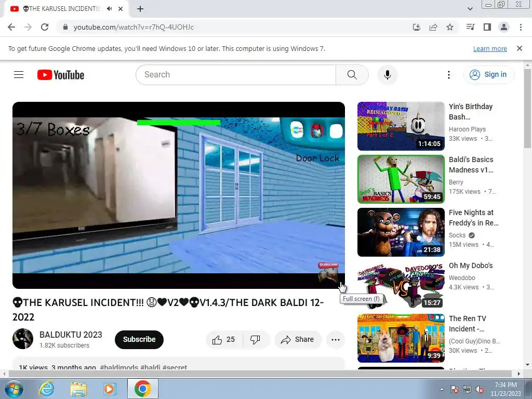Open a new browser tab
532x399 pixels.
point(140,9)
